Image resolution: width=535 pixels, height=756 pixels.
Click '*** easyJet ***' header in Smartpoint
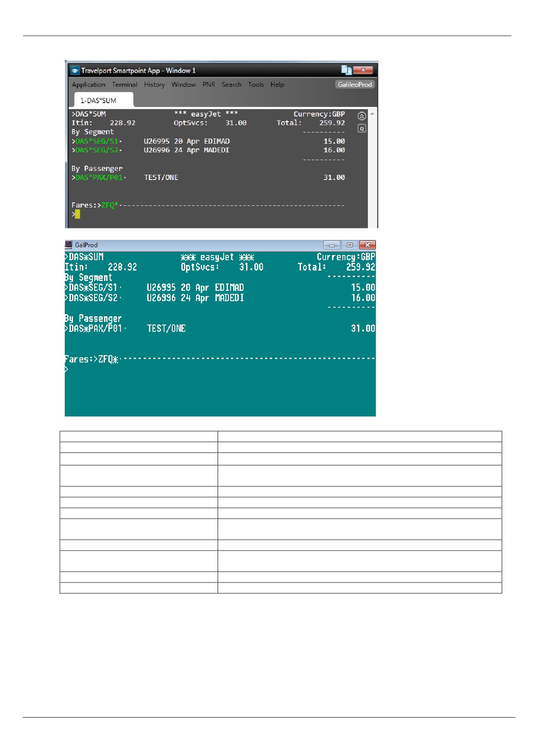click(x=206, y=114)
